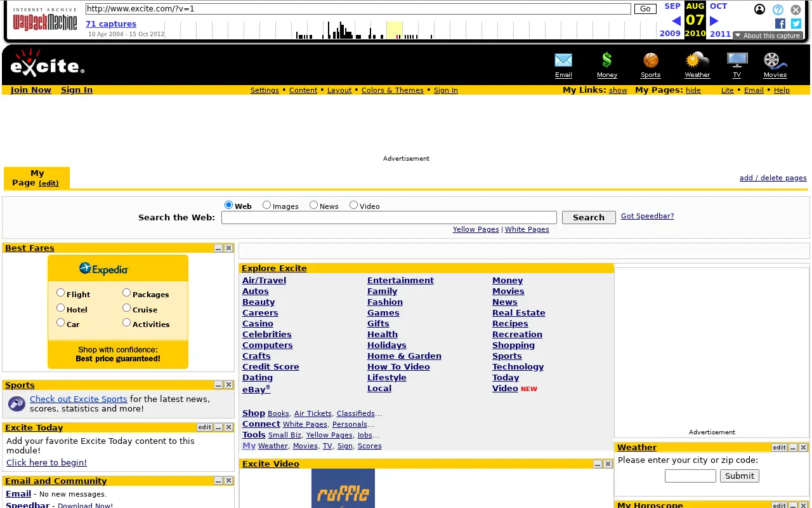The image size is (812, 508).
Task: Click the Excite Sports megaphone icon
Action: coord(17,403)
